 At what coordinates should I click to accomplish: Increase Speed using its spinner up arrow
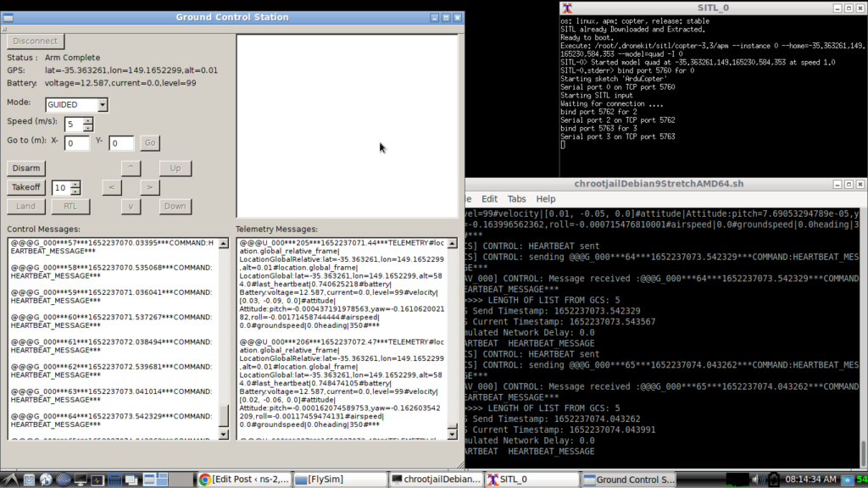[86, 119]
